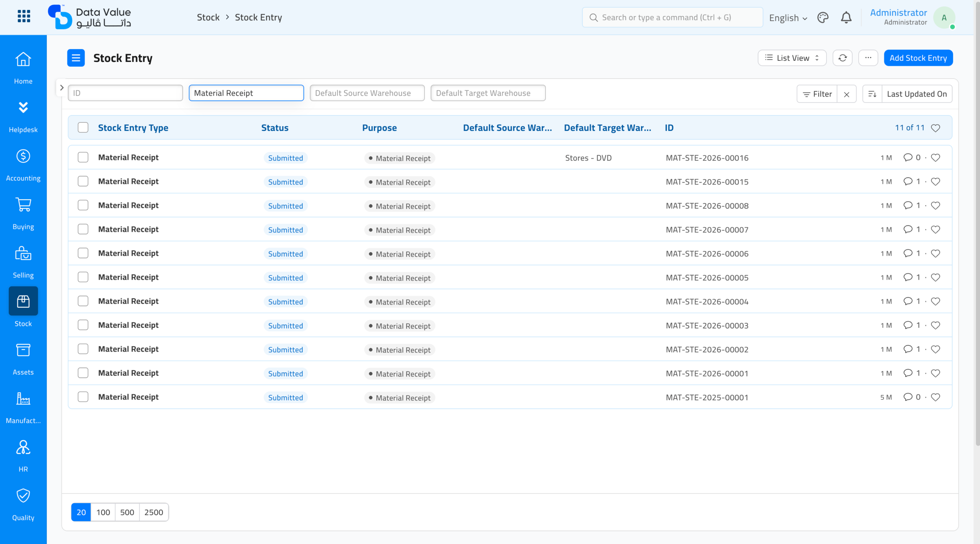Viewport: 980px width, 544px height.
Task: Like entry MAT-STE-2026-00001
Action: 936,373
